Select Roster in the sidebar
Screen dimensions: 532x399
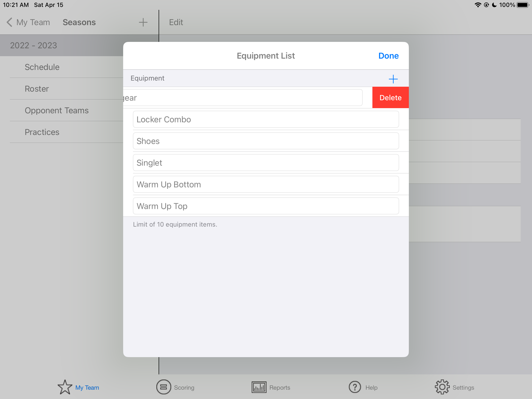tap(37, 89)
